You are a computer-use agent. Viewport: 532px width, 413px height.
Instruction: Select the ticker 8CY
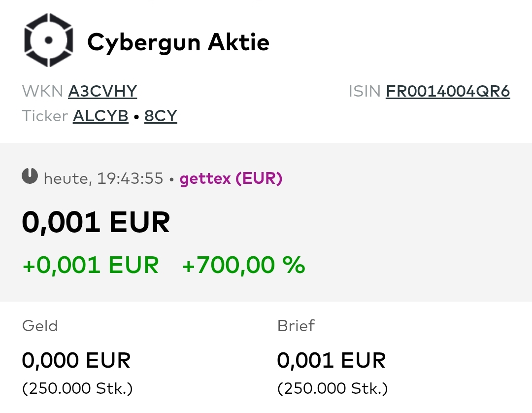[x=161, y=116]
